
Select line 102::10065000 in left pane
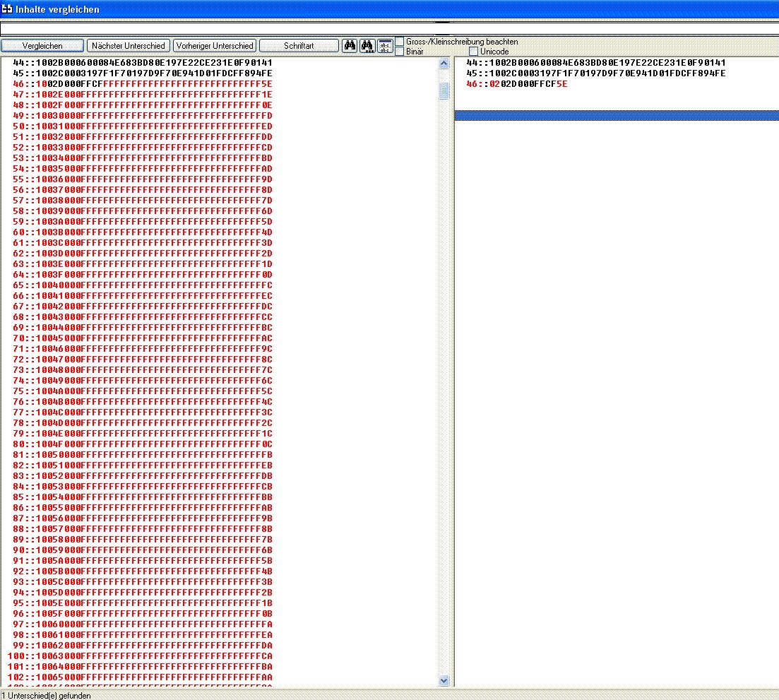point(140,677)
